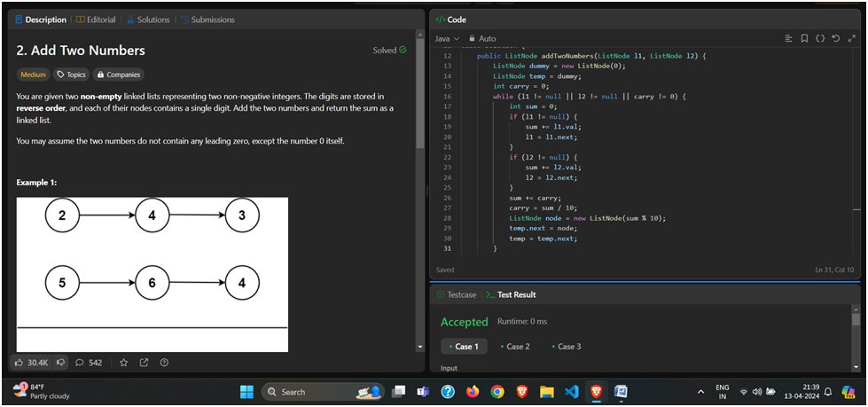Image resolution: width=868 pixels, height=407 pixels.
Task: Click the share link icon
Action: tap(144, 363)
